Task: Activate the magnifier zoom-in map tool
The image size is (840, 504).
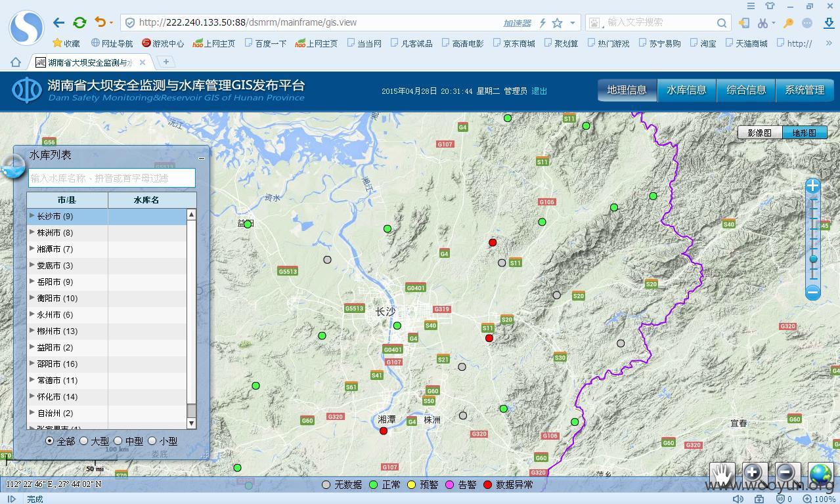Action: pyautogui.click(x=755, y=474)
